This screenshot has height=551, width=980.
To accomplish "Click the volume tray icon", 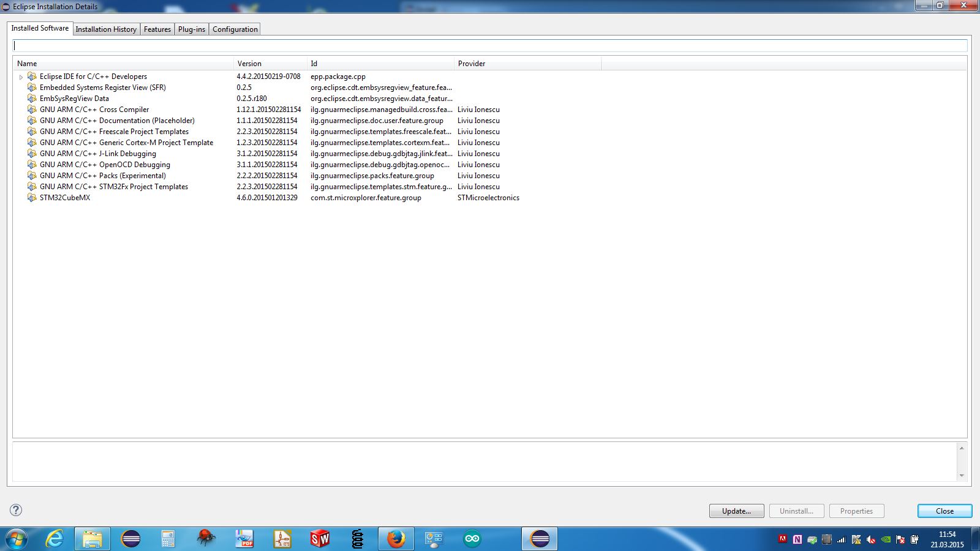I will coord(870,539).
